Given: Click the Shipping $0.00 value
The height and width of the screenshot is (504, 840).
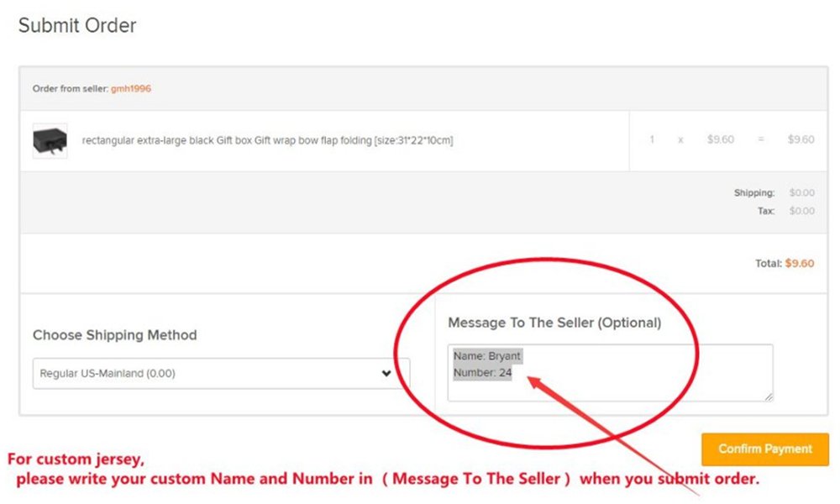Looking at the screenshot, I should click(x=801, y=192).
